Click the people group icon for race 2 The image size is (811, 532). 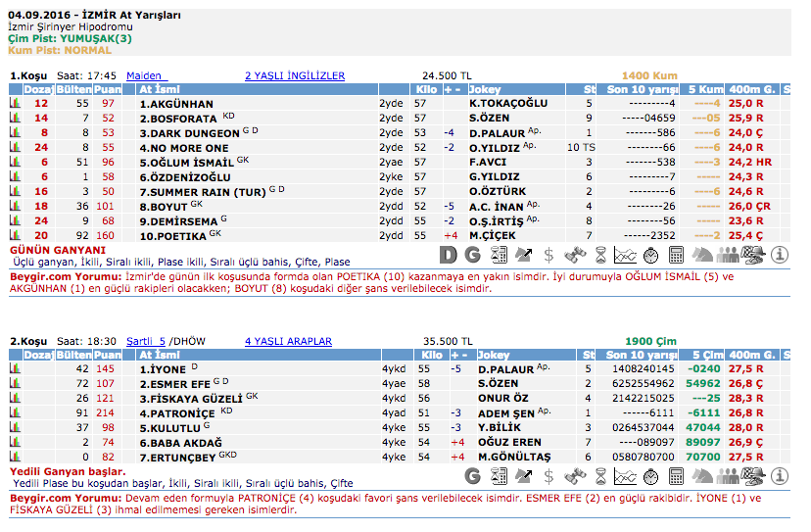728,475
